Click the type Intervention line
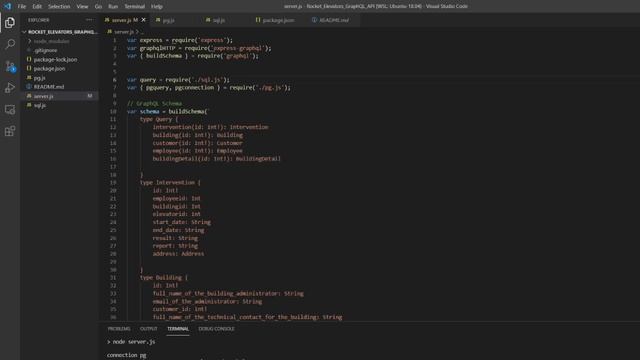640x360 pixels. (170, 182)
